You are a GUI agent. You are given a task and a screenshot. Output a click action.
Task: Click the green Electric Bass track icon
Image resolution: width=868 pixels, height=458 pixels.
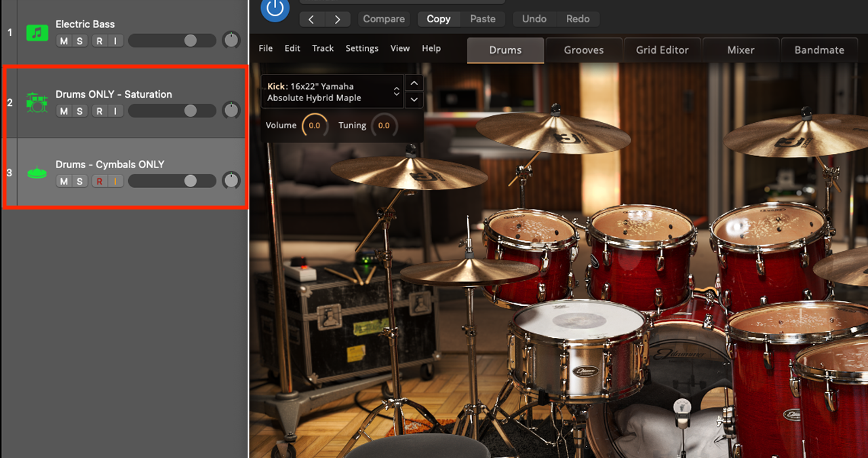pos(37,33)
